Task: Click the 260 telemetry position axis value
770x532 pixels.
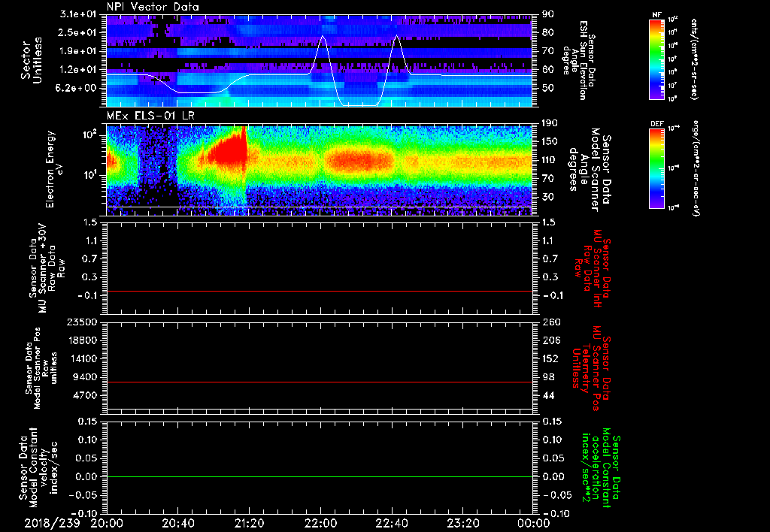Action: click(x=550, y=322)
